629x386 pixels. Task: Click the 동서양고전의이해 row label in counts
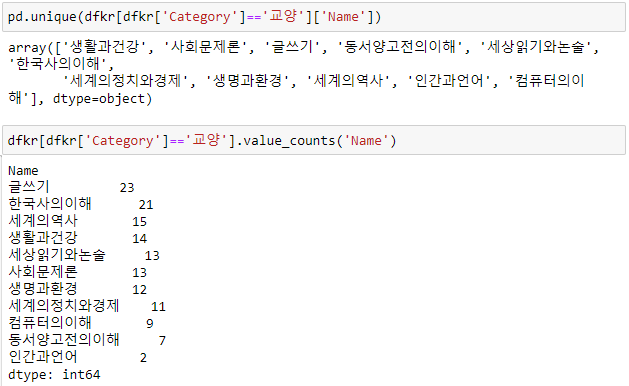[64, 339]
